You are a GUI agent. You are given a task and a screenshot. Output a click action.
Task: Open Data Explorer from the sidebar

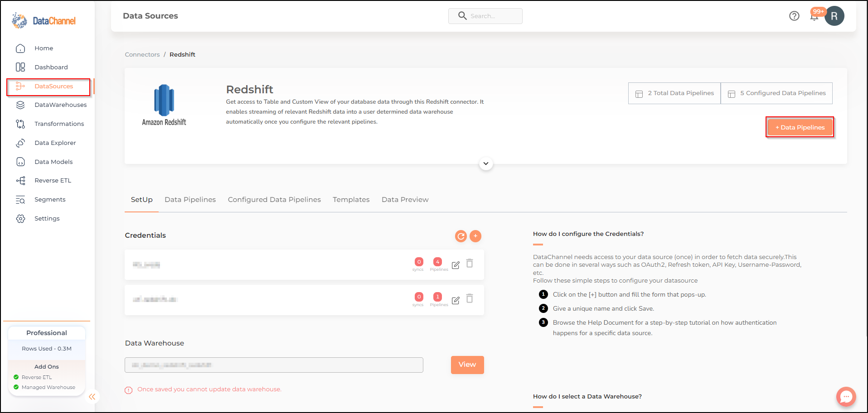pos(55,143)
